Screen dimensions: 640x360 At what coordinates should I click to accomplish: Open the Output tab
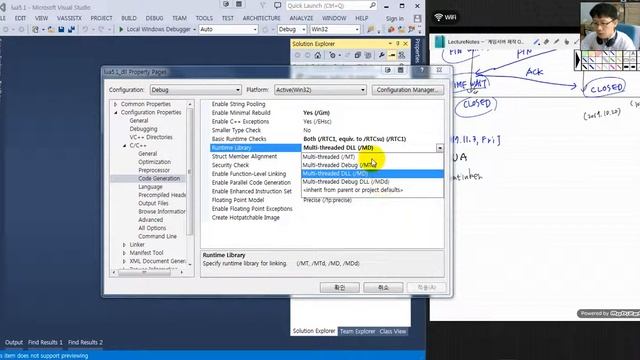click(x=14, y=342)
